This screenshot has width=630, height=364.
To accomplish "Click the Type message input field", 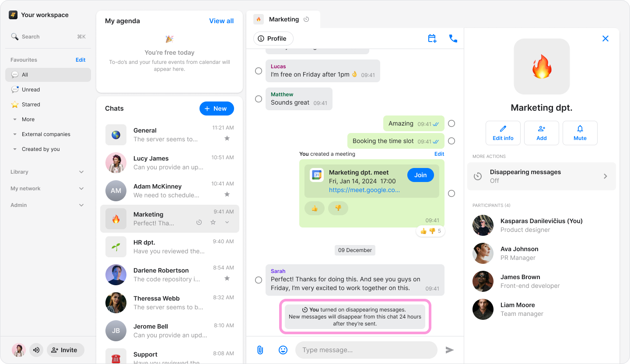I will tap(366, 350).
